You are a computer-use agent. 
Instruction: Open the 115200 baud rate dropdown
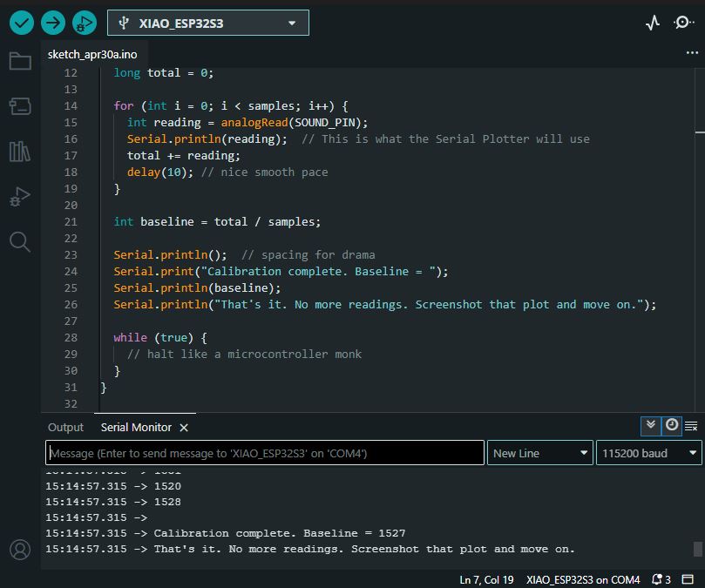point(649,453)
